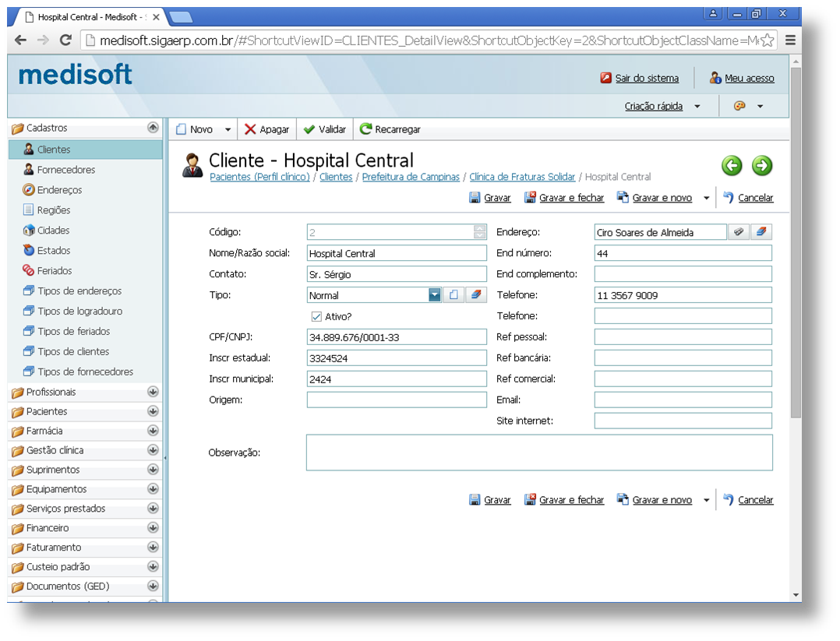Image resolution: width=840 pixels, height=641 pixels.
Task: Click the CPF/CNPJ input field
Action: (x=397, y=337)
